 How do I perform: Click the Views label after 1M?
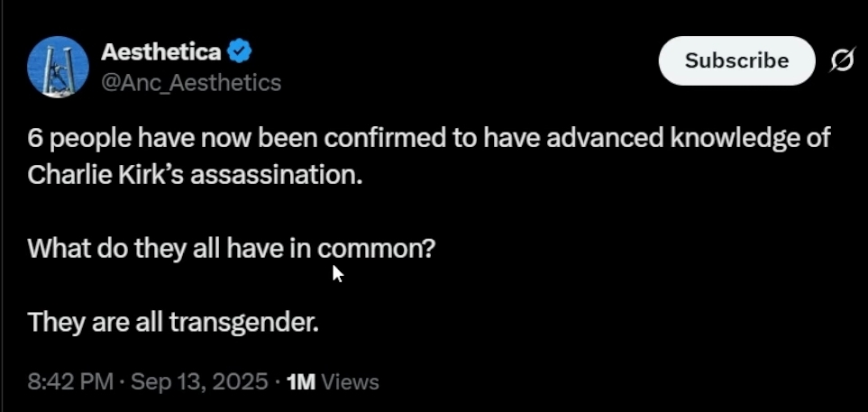(350, 382)
